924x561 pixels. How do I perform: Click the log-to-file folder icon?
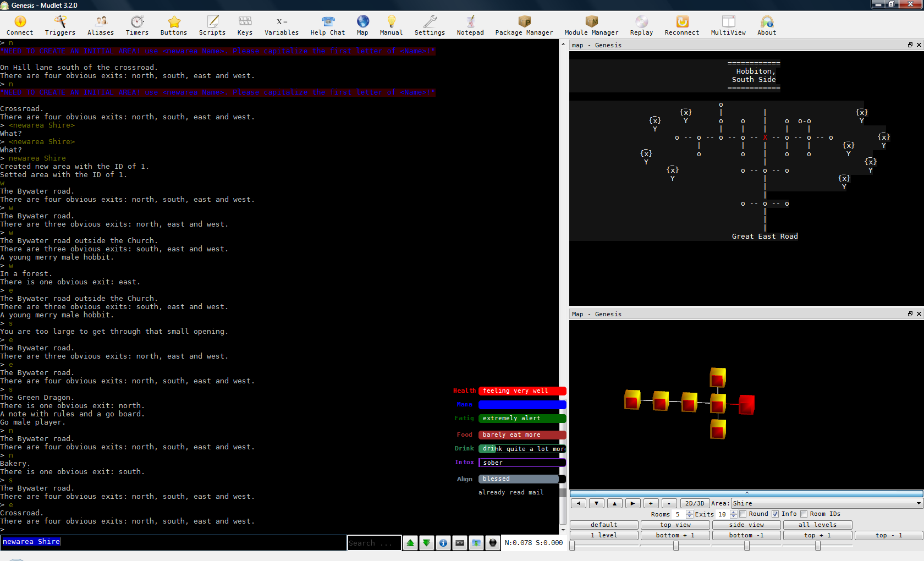click(476, 543)
